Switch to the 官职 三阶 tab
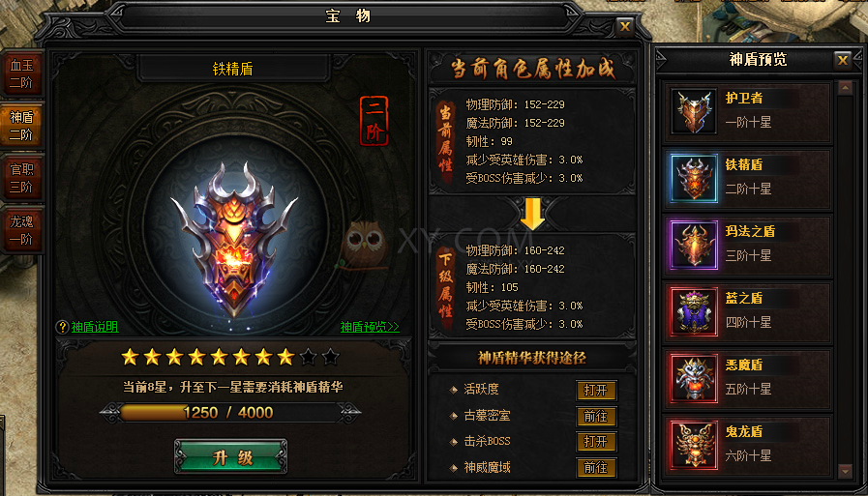 21,178
